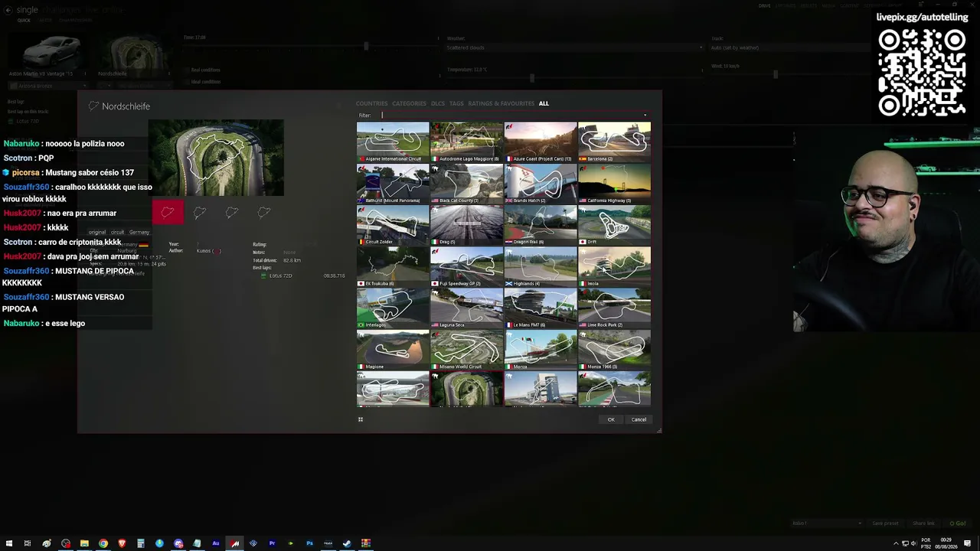Image resolution: width=980 pixels, height=551 pixels.
Task: Choose the Misano World Circuit track
Action: 466,350
